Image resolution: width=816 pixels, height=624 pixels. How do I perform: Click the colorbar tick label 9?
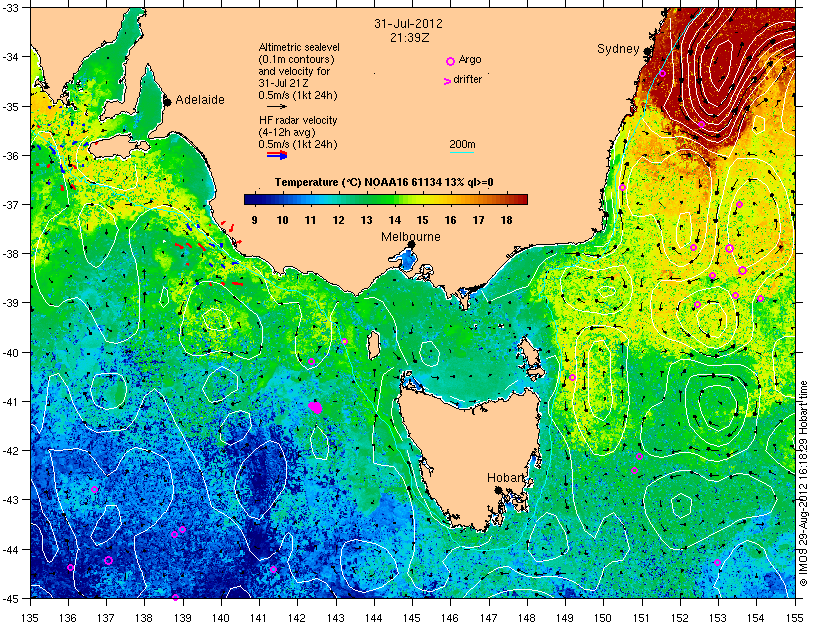(254, 220)
